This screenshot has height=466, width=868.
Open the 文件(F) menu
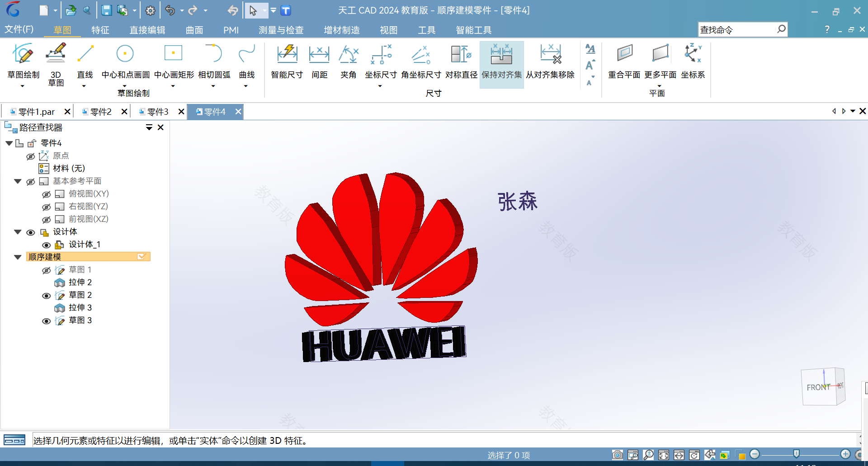[x=19, y=29]
